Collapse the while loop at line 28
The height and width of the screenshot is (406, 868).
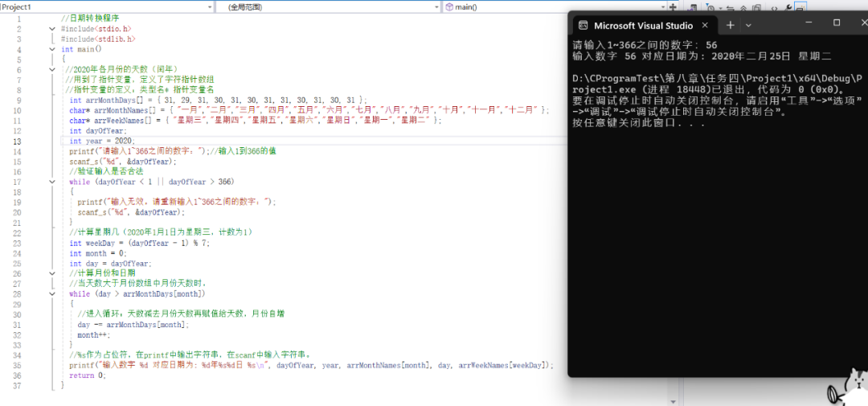click(x=52, y=293)
